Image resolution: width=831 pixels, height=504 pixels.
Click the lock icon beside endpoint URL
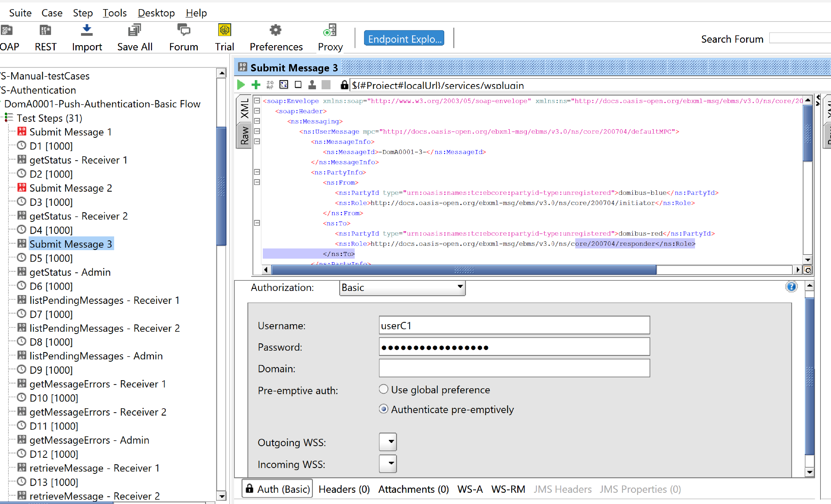(x=344, y=84)
